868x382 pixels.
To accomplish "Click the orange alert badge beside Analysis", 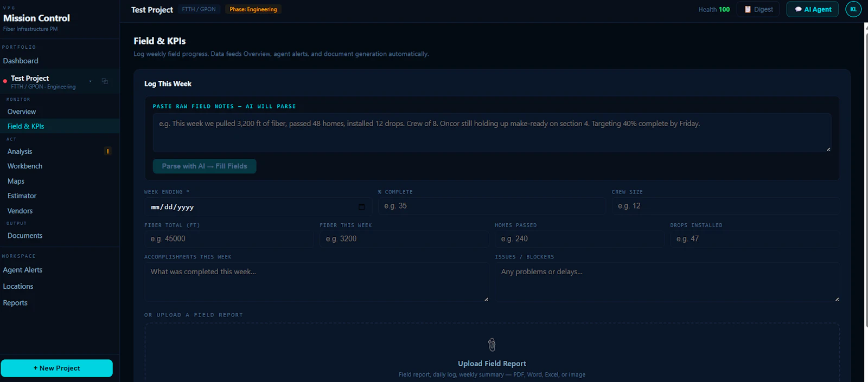I will (x=107, y=151).
